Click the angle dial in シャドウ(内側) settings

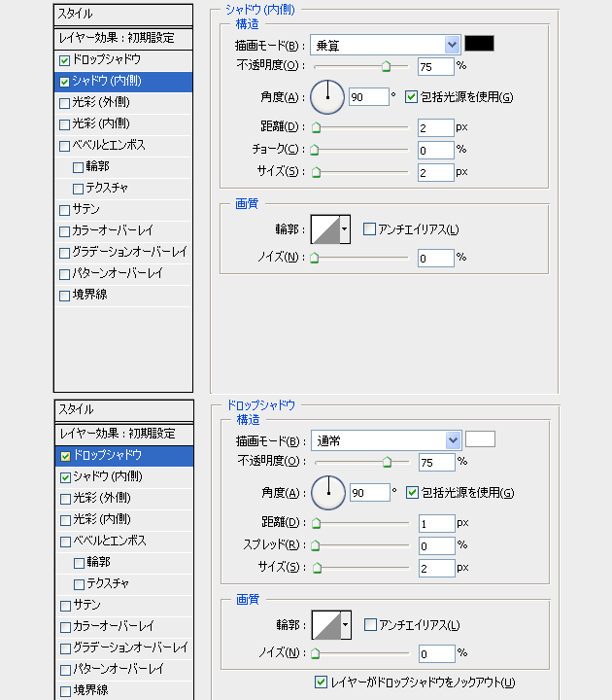point(327,97)
